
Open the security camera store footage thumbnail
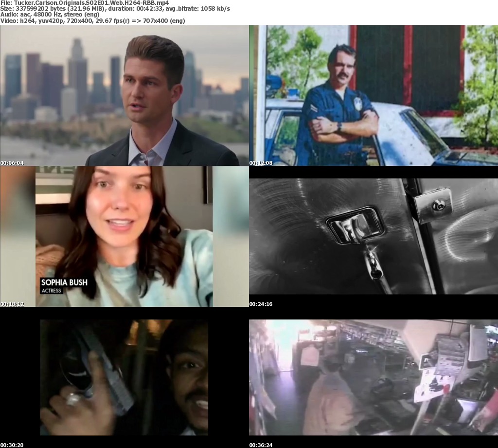(x=373, y=377)
